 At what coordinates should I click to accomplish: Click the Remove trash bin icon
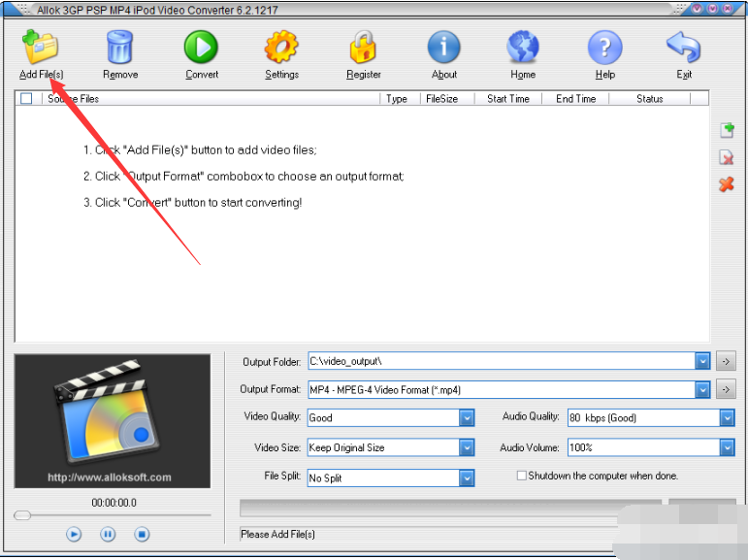pyautogui.click(x=119, y=47)
